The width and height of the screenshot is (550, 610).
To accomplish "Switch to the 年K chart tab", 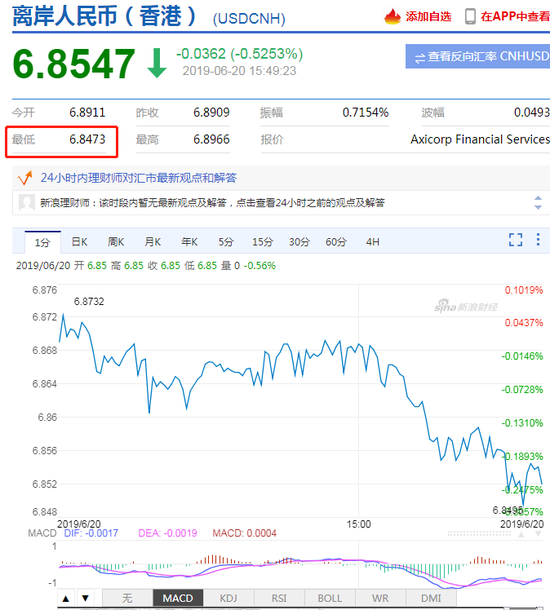I will [189, 242].
